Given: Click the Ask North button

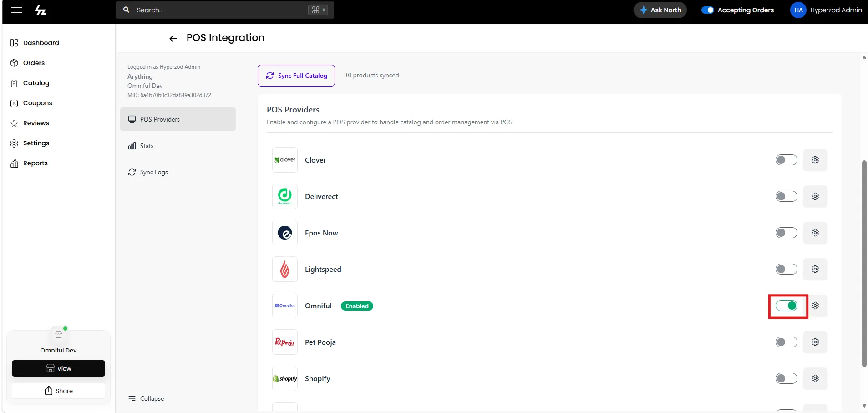Looking at the screenshot, I should click(660, 10).
